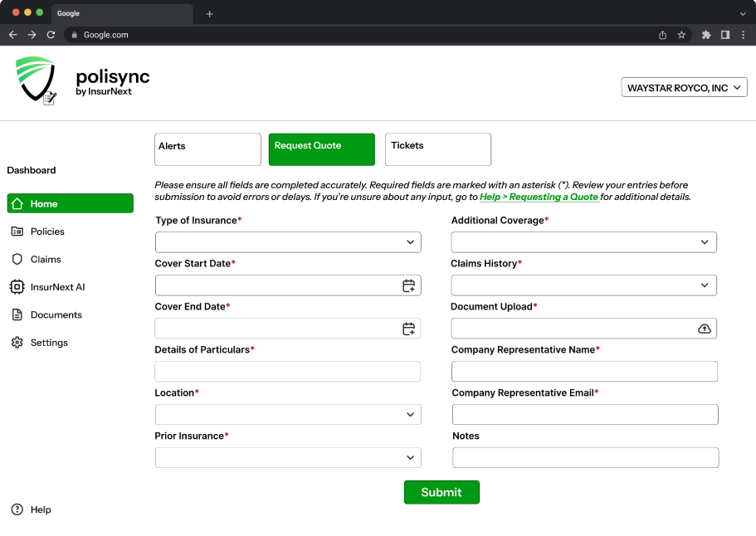Open Cover Start Date calendar picker
The width and height of the screenshot is (756, 536).
(408, 285)
